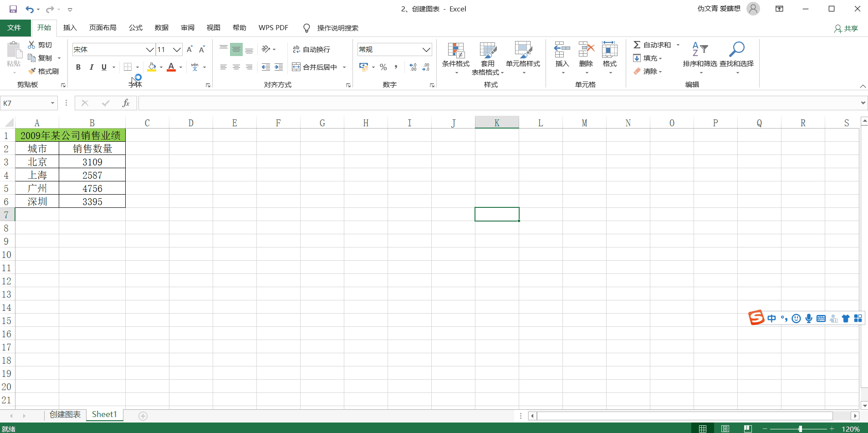Image resolution: width=868 pixels, height=433 pixels.
Task: Click the 共享 share button
Action: pyautogui.click(x=846, y=28)
